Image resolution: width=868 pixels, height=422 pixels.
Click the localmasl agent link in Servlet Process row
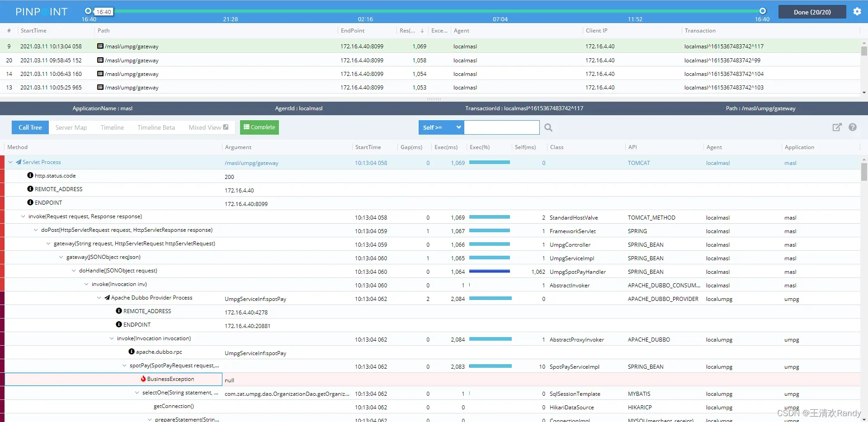[x=718, y=163]
